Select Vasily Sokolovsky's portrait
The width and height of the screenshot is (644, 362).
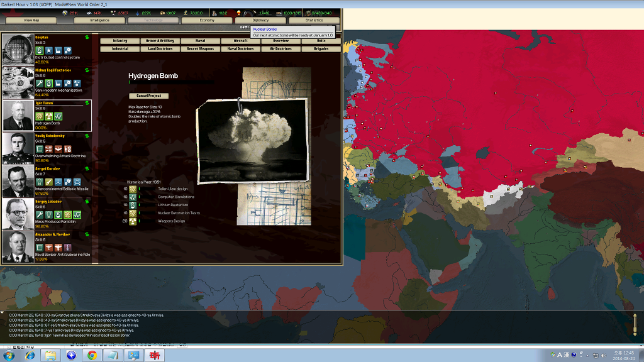pyautogui.click(x=18, y=148)
